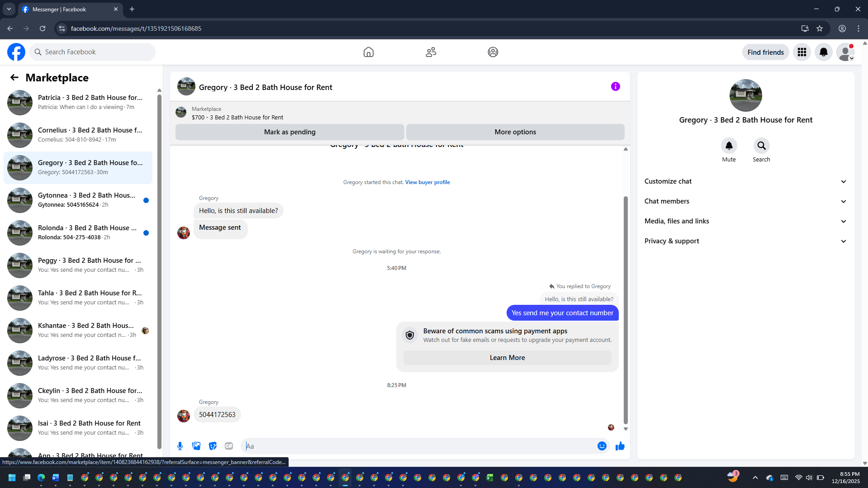Expand the Chat members section
This screenshot has height=488, width=868.
pyautogui.click(x=745, y=201)
